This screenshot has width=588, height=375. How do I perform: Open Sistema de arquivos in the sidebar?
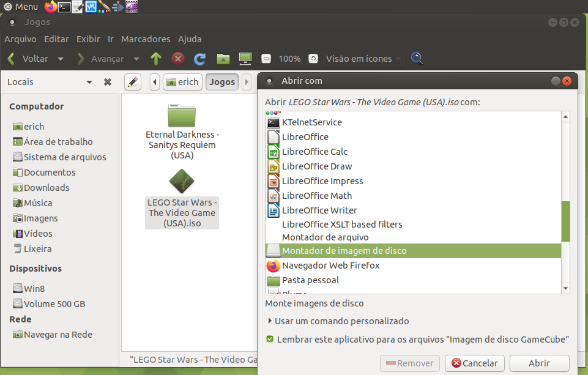pyautogui.click(x=59, y=157)
